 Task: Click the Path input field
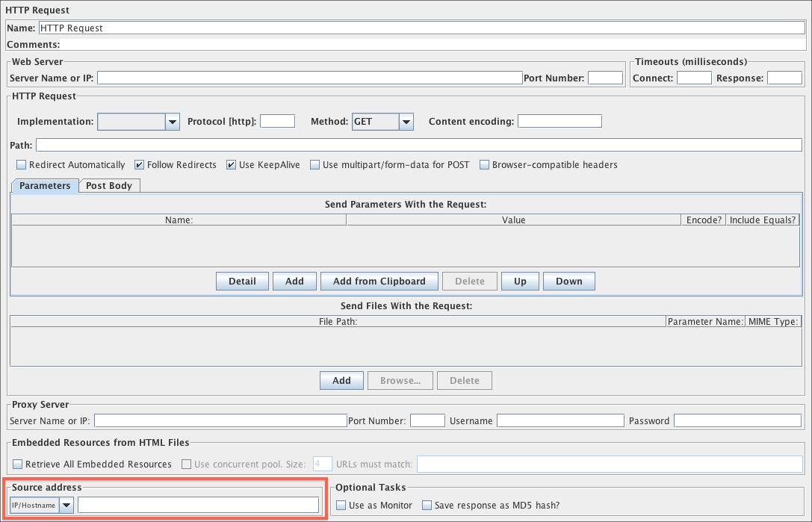418,145
